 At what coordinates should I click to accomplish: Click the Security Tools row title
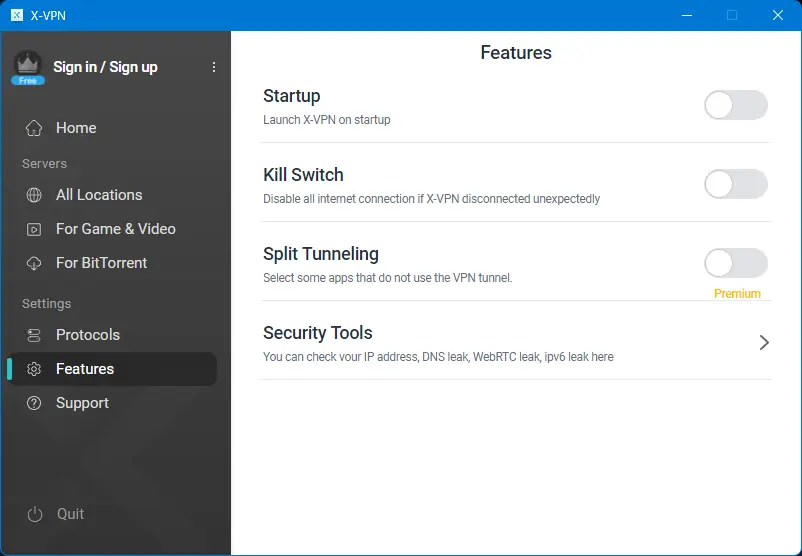click(317, 333)
